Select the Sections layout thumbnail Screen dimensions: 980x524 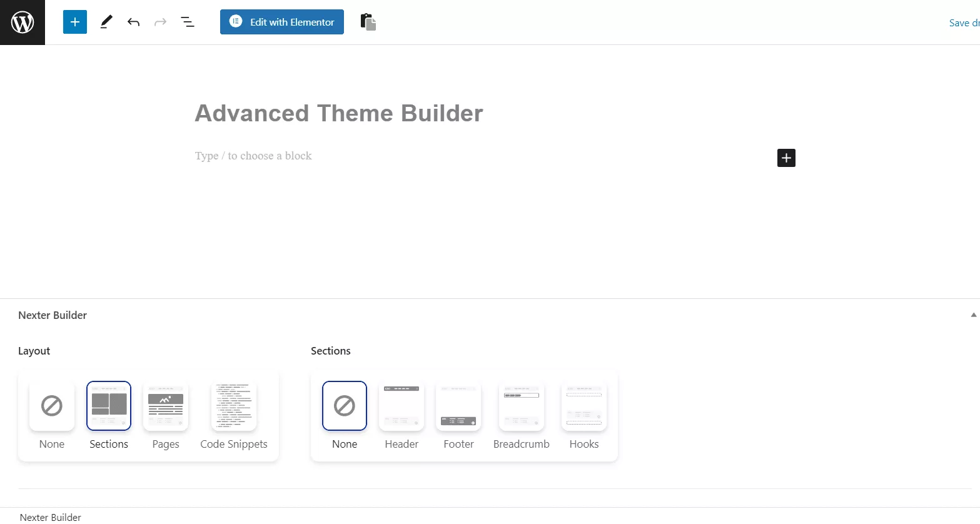click(109, 406)
